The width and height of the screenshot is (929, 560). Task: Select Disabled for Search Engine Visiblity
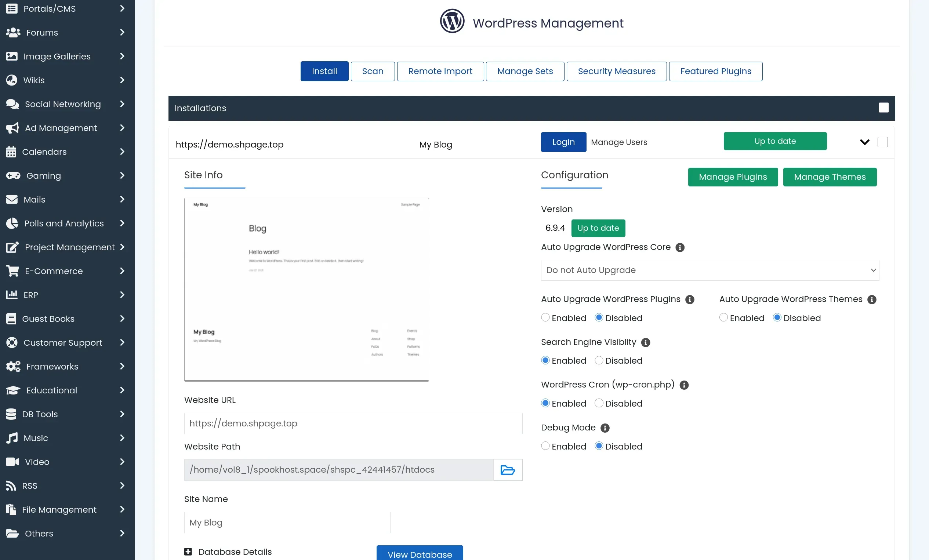pos(599,360)
